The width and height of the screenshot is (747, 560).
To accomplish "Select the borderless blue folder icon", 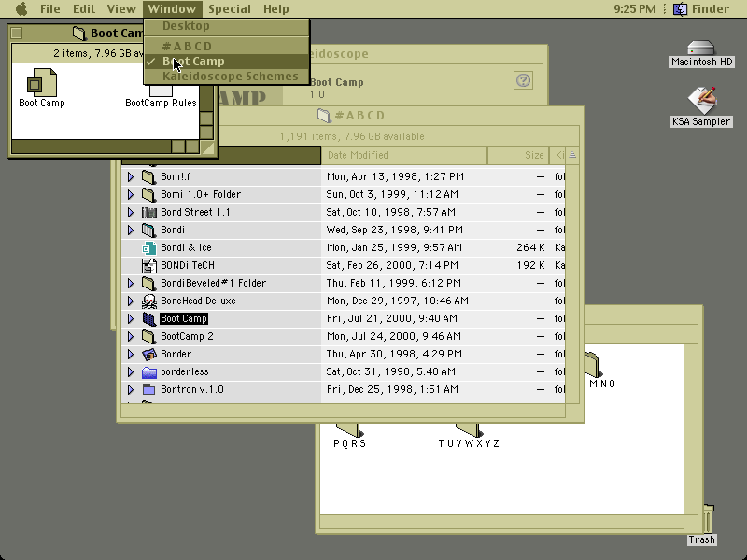I will (149, 371).
